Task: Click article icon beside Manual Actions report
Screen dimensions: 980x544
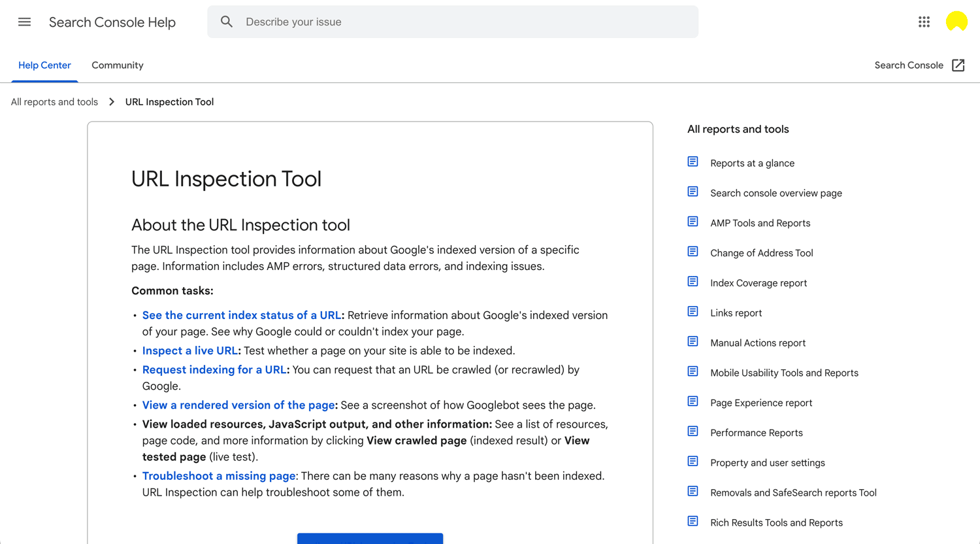Action: click(x=693, y=341)
